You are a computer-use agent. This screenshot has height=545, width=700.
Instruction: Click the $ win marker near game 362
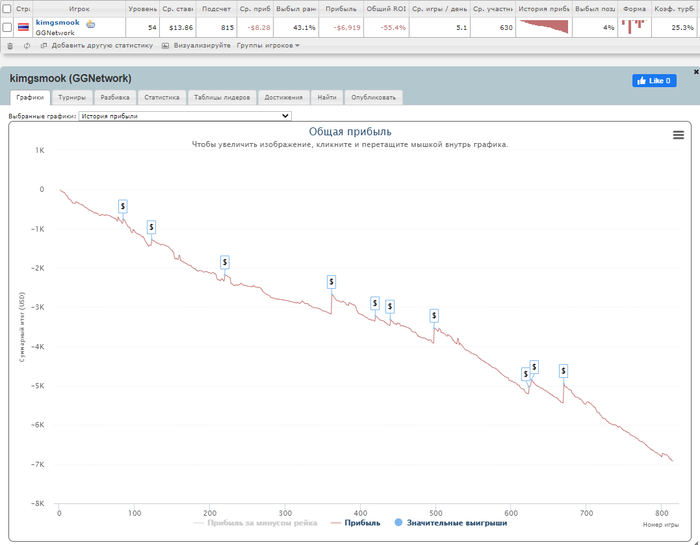click(331, 282)
